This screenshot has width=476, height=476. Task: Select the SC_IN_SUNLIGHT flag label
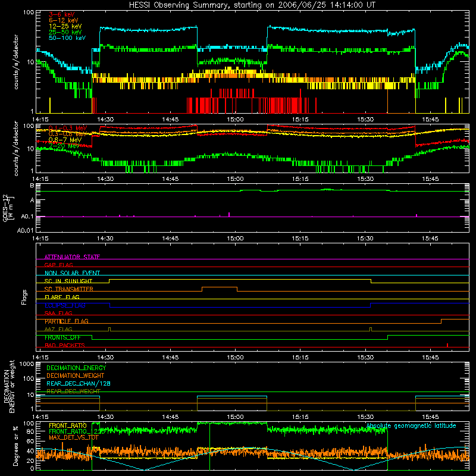(68, 281)
